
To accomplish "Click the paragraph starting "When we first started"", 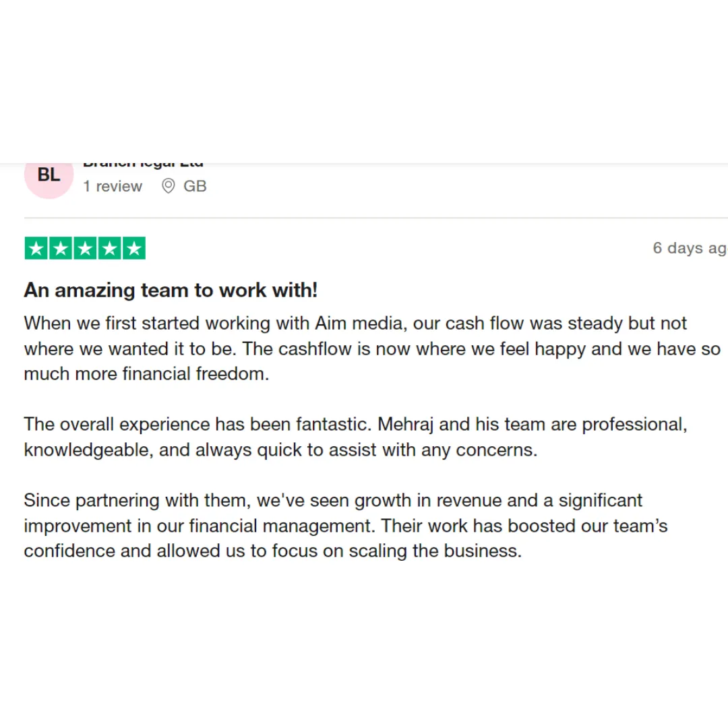I will (372, 348).
